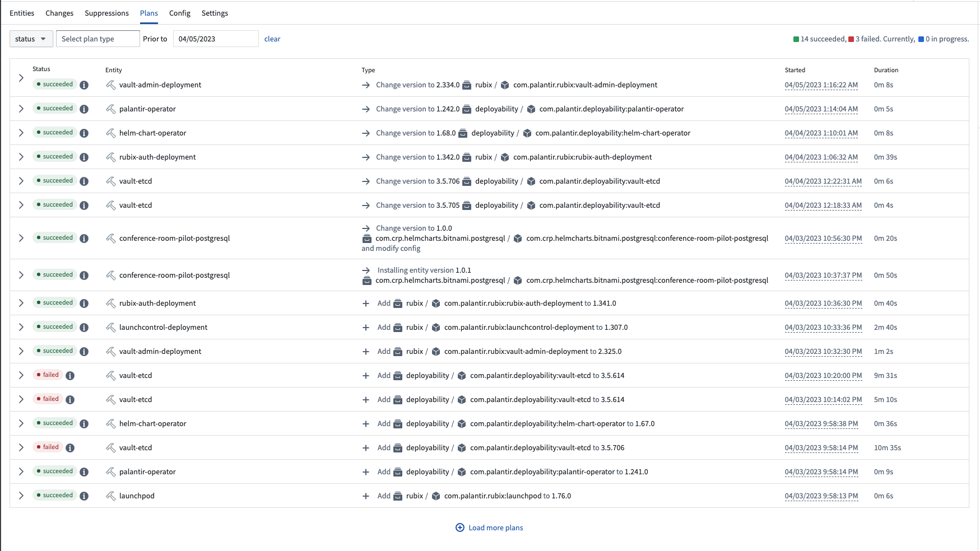Click the Duration column header

[886, 70]
